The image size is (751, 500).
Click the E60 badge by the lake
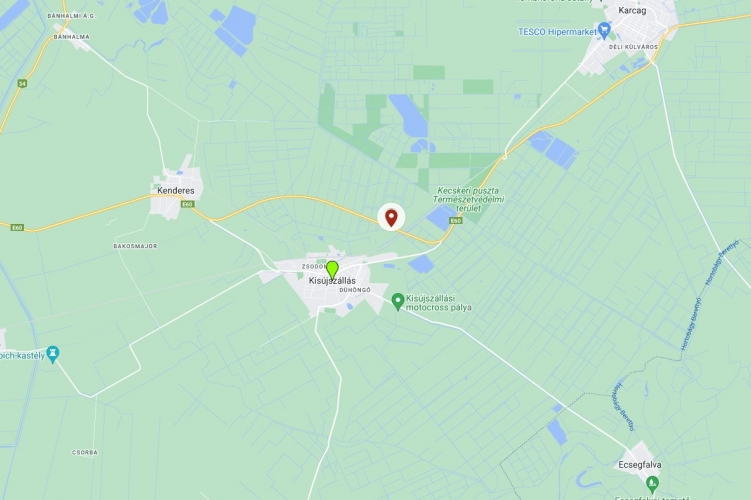(455, 221)
